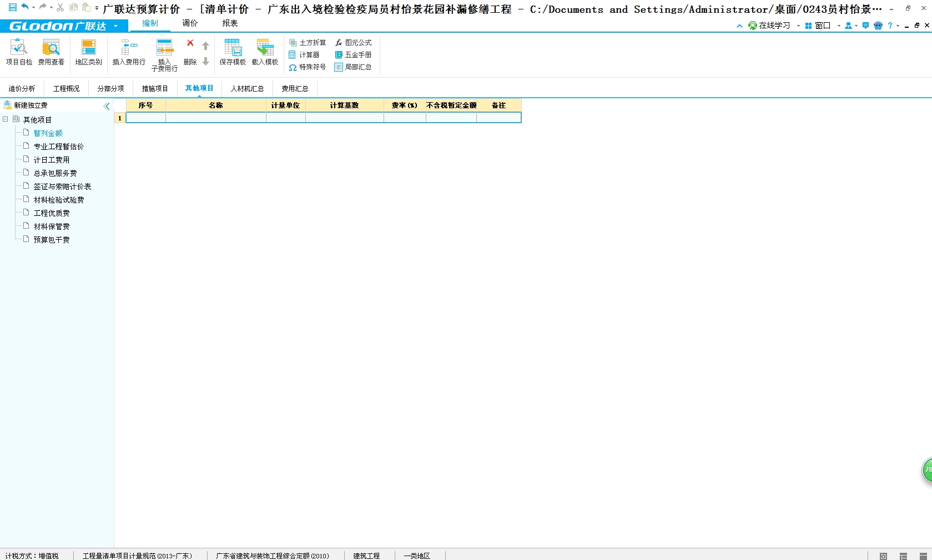
Task: Click the Copy icon in quick toolbar
Action: pyautogui.click(x=73, y=7)
